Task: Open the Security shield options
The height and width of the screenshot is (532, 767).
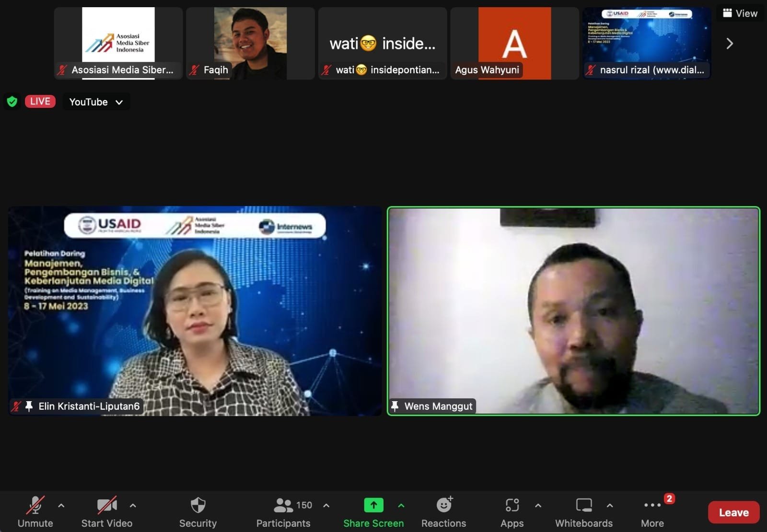Action: click(198, 505)
